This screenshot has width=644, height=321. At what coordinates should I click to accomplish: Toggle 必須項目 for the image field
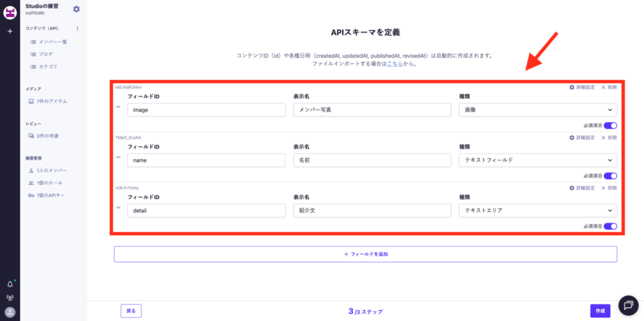[610, 125]
